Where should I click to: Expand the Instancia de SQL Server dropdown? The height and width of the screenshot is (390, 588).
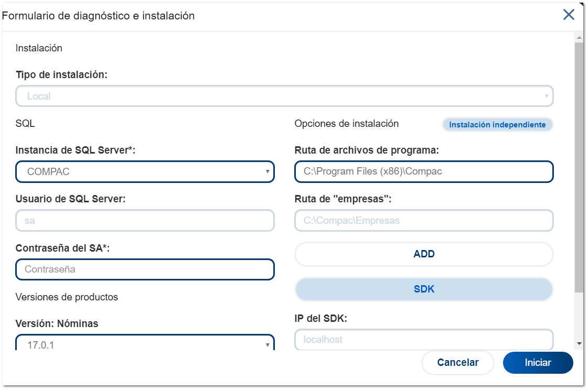pos(145,171)
